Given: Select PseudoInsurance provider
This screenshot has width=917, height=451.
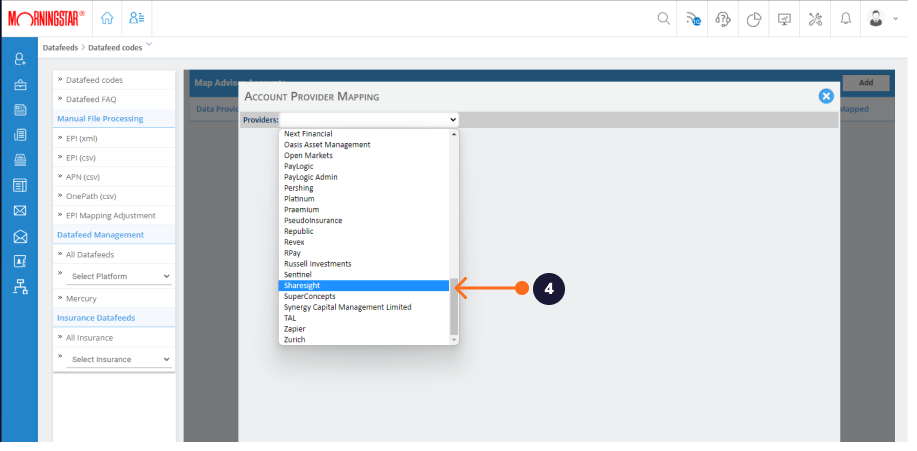Looking at the screenshot, I should [364, 220].
